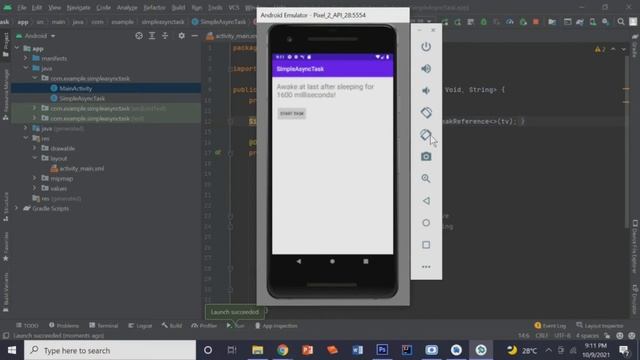Open the Event Log
The width and height of the screenshot is (640, 360).
[550, 325]
